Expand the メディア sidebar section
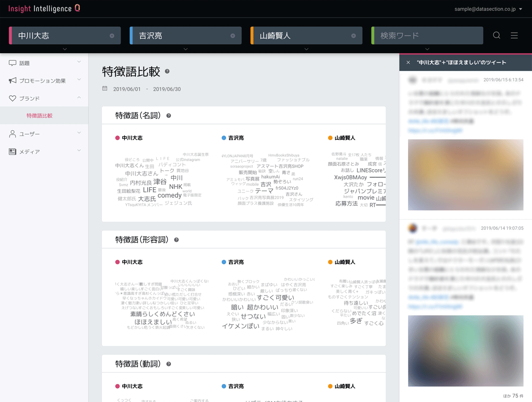 [x=79, y=151]
